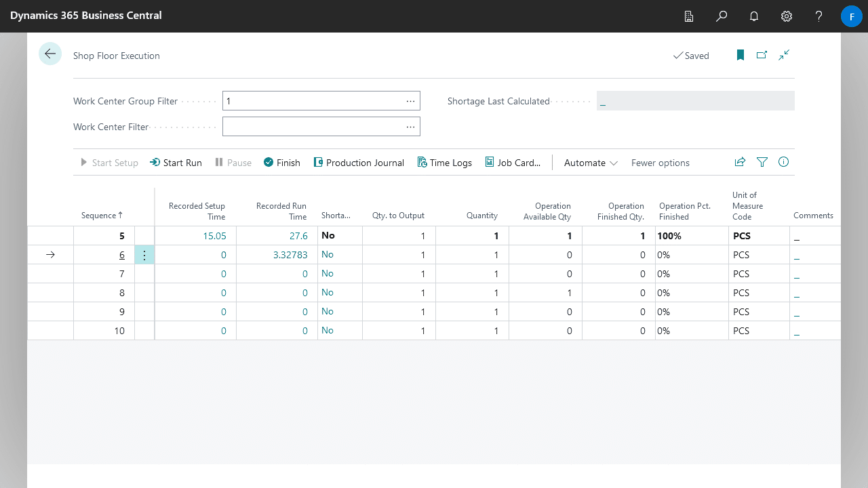Screen dimensions: 868x488
Task: Sort by the Sequence column header
Action: coord(102,216)
